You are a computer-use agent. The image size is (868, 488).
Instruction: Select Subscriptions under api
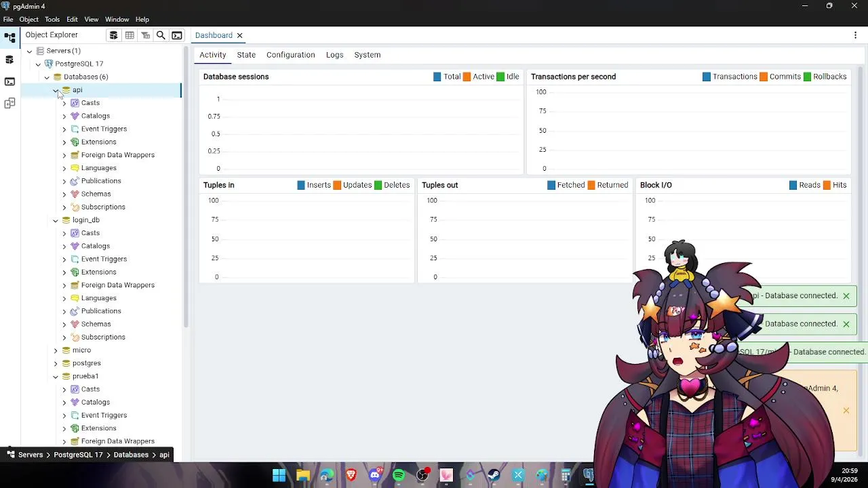(103, 207)
